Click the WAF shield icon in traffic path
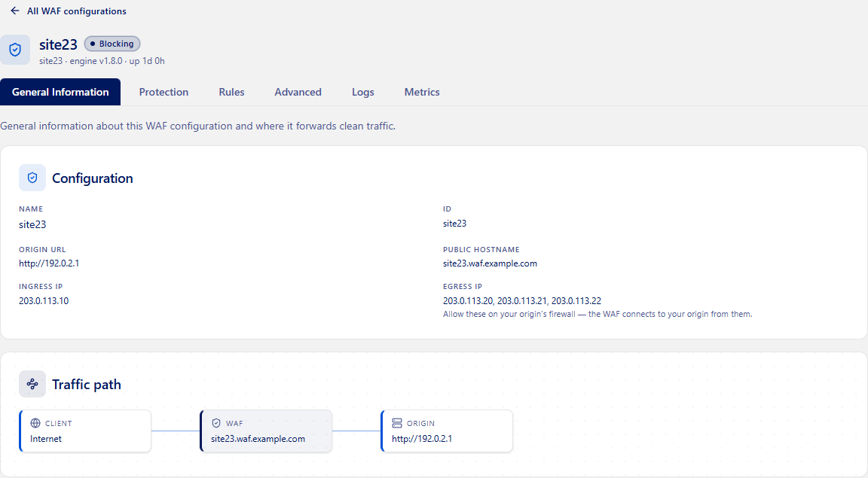Image resolution: width=868 pixels, height=478 pixels. pyautogui.click(x=216, y=423)
